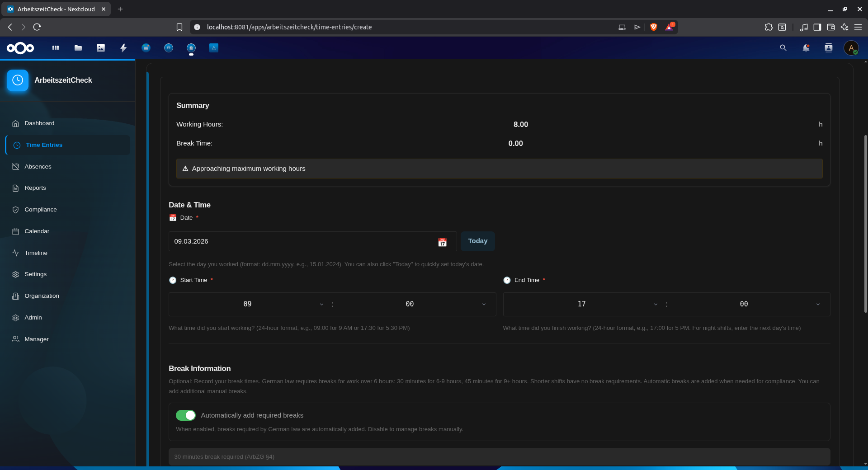The image size is (868, 470).
Task: Open the Nextcloud dashboard grid icon
Action: (55, 48)
